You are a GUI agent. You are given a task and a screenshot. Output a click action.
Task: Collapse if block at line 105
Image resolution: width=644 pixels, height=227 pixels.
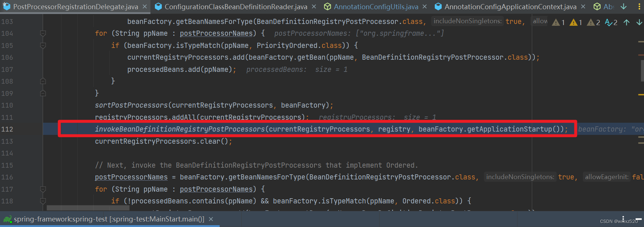coord(43,46)
